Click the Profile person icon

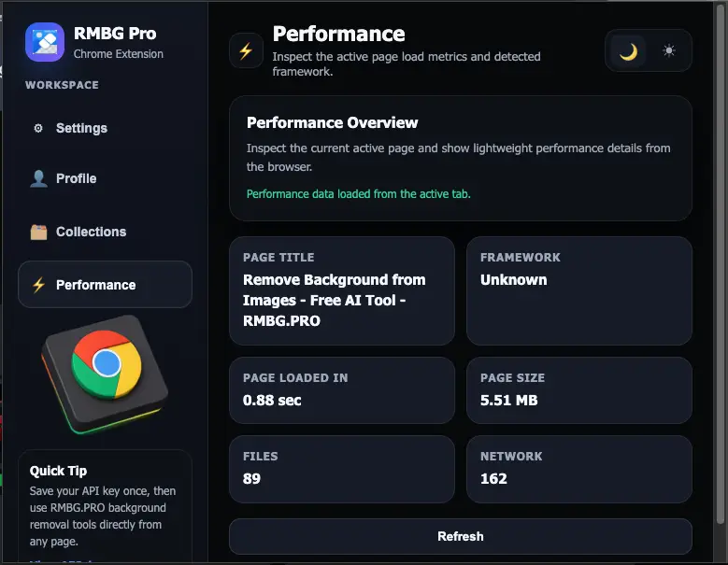click(x=38, y=178)
